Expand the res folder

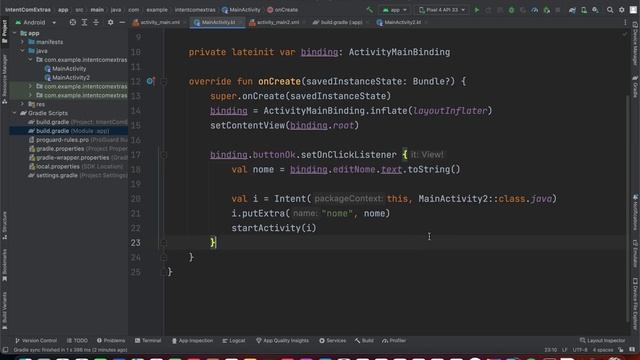tap(22, 104)
